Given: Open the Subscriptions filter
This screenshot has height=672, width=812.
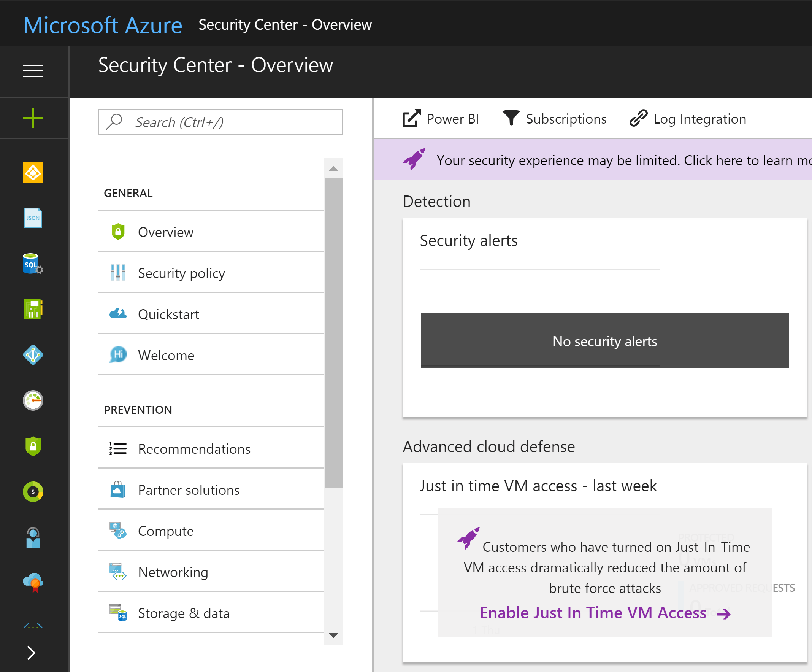Looking at the screenshot, I should click(555, 119).
